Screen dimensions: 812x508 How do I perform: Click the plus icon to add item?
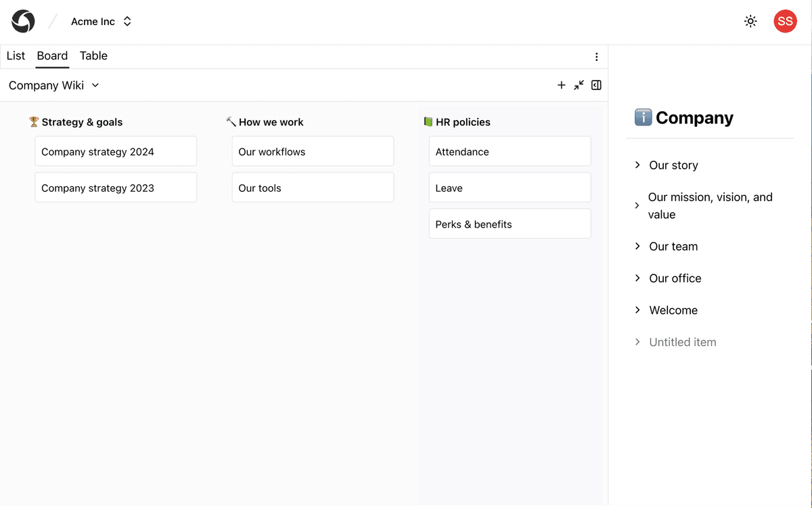[x=561, y=85]
